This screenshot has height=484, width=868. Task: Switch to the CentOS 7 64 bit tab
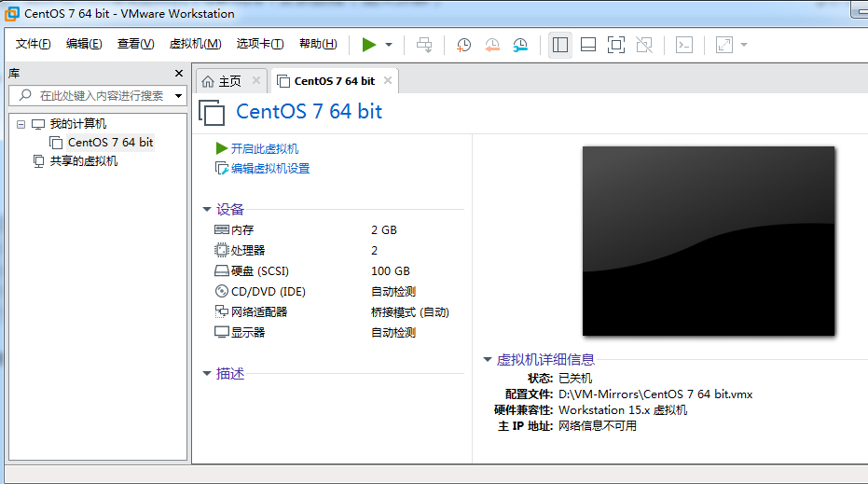(335, 81)
